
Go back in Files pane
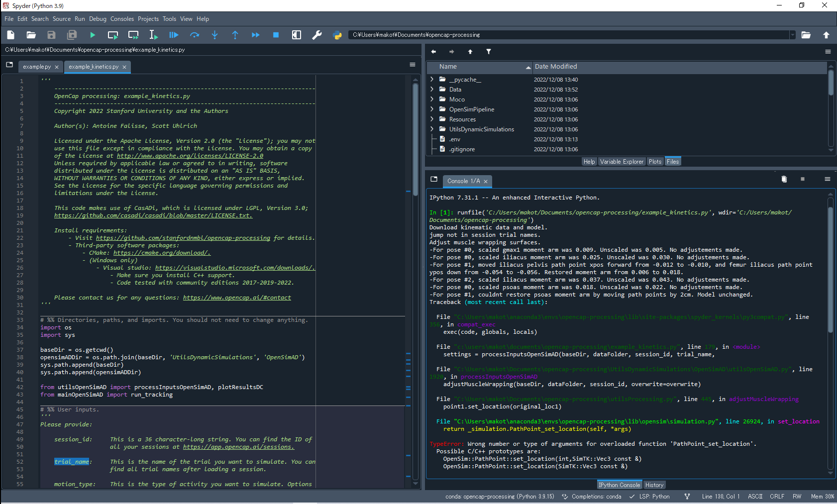point(433,52)
